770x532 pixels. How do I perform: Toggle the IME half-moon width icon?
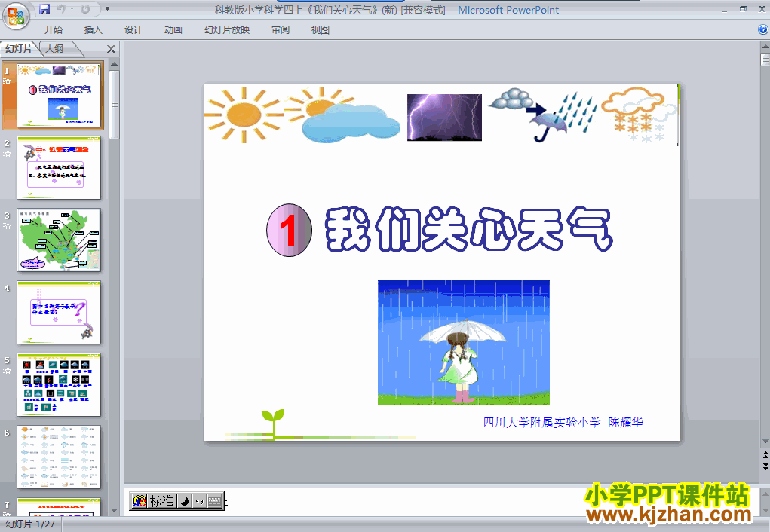(x=184, y=501)
